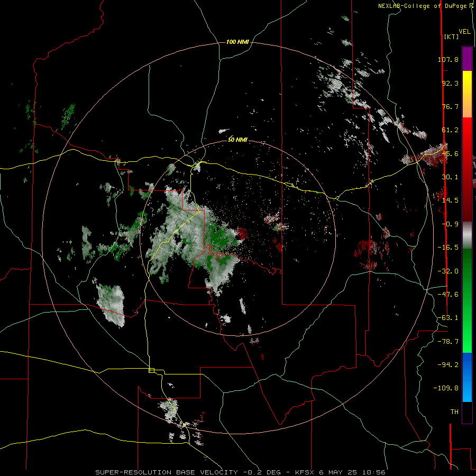476x476 pixels.
Task: Click the 100 NMI range ring label
Action: (237, 42)
